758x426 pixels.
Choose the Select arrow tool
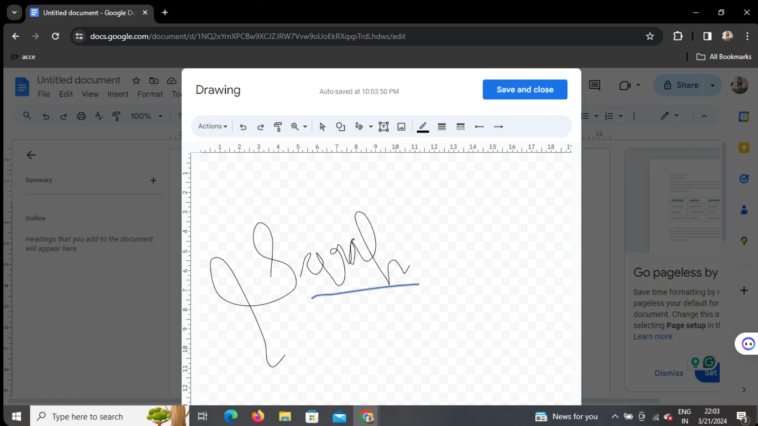click(322, 127)
